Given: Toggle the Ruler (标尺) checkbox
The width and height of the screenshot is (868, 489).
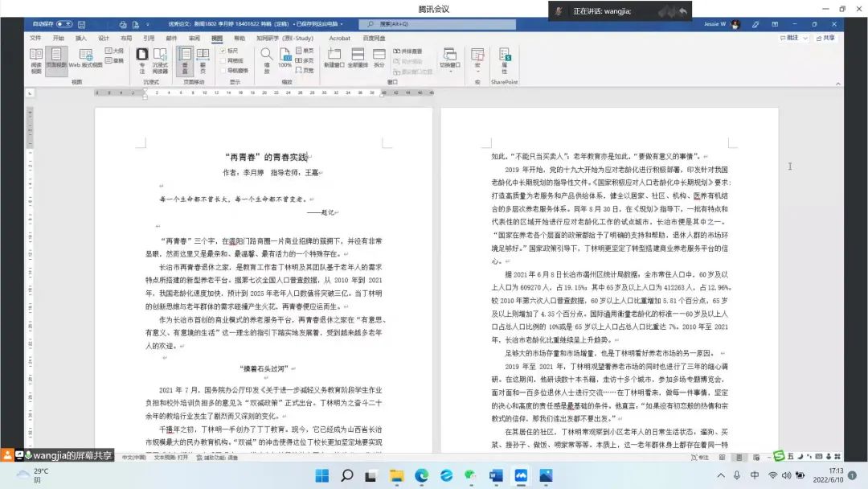Looking at the screenshot, I should coord(223,50).
